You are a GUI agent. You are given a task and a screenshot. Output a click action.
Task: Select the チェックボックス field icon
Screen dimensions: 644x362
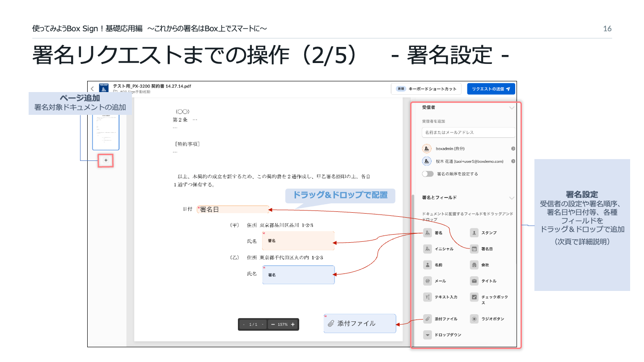pyautogui.click(x=475, y=297)
